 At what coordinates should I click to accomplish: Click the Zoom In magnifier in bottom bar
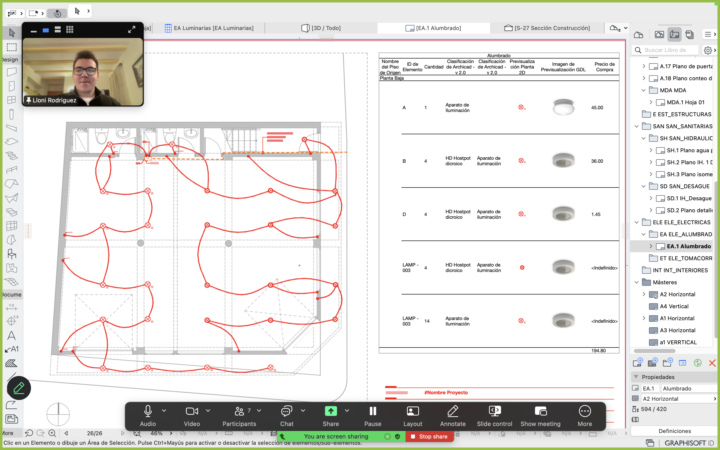(52, 433)
